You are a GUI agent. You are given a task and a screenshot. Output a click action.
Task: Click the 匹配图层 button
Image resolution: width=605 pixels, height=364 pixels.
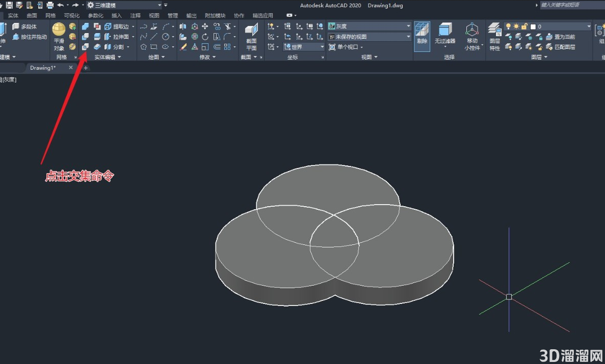click(x=561, y=47)
